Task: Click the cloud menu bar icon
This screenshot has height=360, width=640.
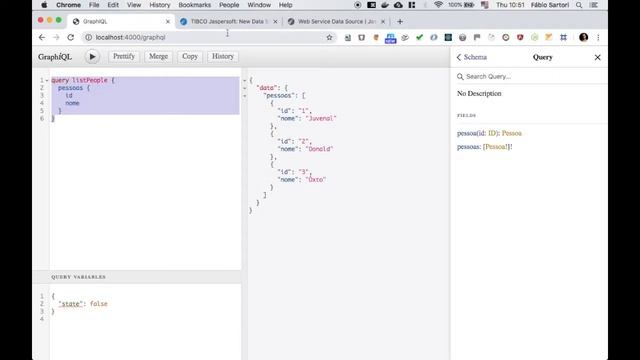Action: coord(398,5)
